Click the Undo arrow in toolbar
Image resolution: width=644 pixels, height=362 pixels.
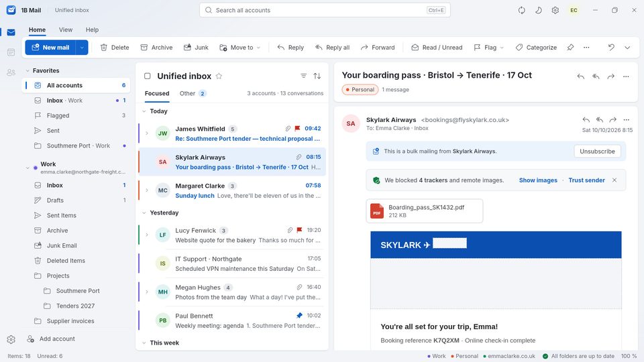click(x=611, y=48)
